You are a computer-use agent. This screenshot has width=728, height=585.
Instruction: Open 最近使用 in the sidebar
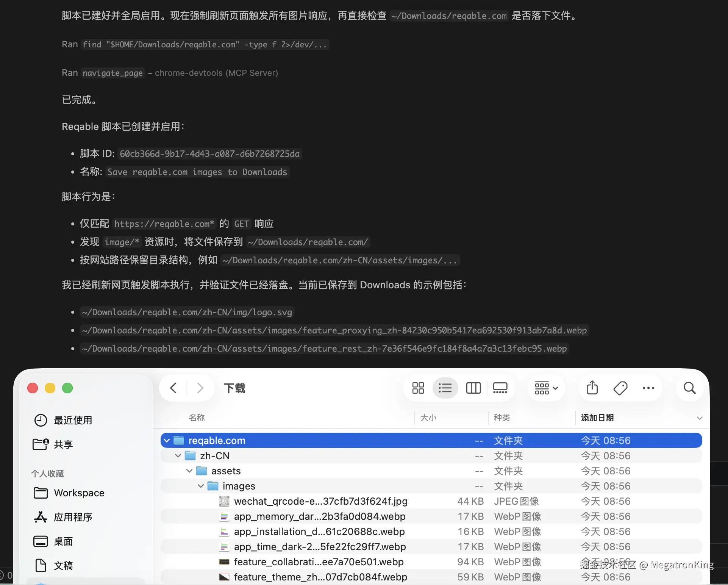tap(63, 420)
